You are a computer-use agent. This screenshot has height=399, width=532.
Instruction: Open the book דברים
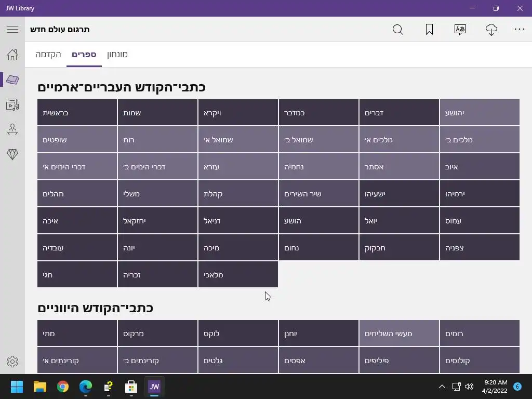click(x=399, y=112)
